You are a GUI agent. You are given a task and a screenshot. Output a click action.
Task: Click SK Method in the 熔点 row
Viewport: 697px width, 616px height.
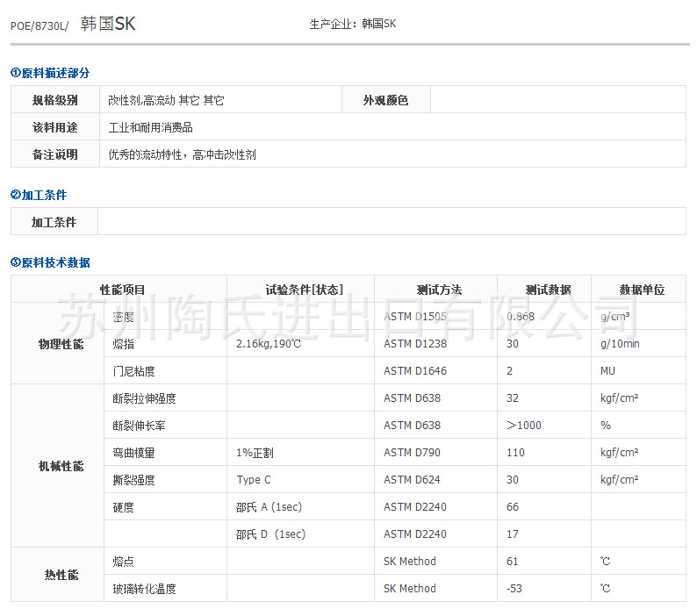410,561
